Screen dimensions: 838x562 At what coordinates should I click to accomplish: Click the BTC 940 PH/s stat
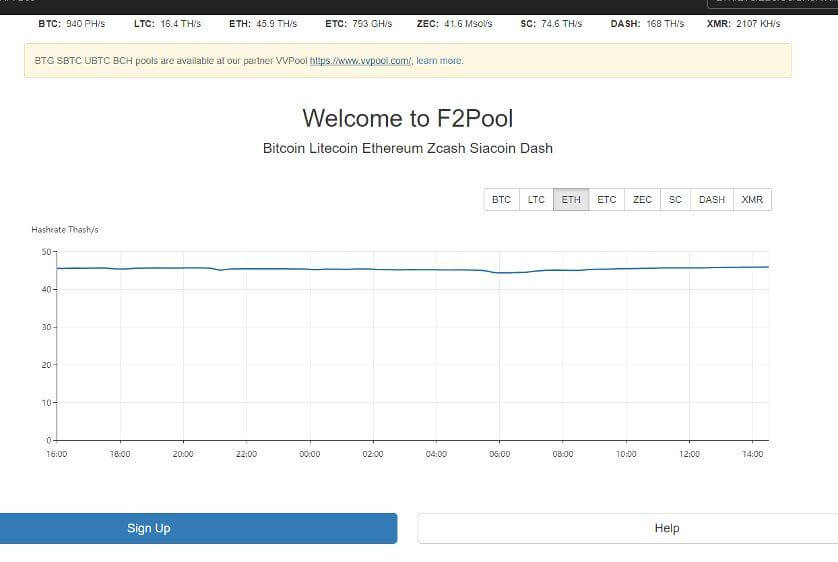point(72,24)
